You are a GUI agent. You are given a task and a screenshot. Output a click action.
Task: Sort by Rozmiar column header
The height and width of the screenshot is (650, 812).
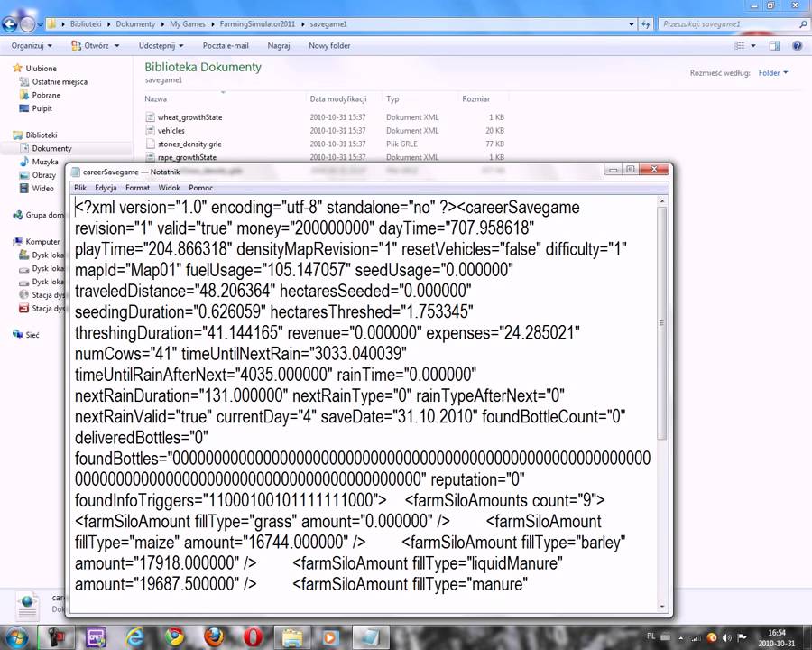[x=475, y=98]
